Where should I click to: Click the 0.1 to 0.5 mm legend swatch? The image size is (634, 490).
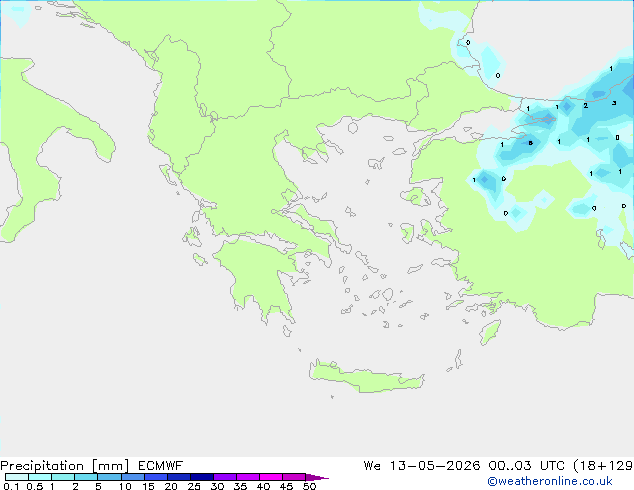pos(17,477)
